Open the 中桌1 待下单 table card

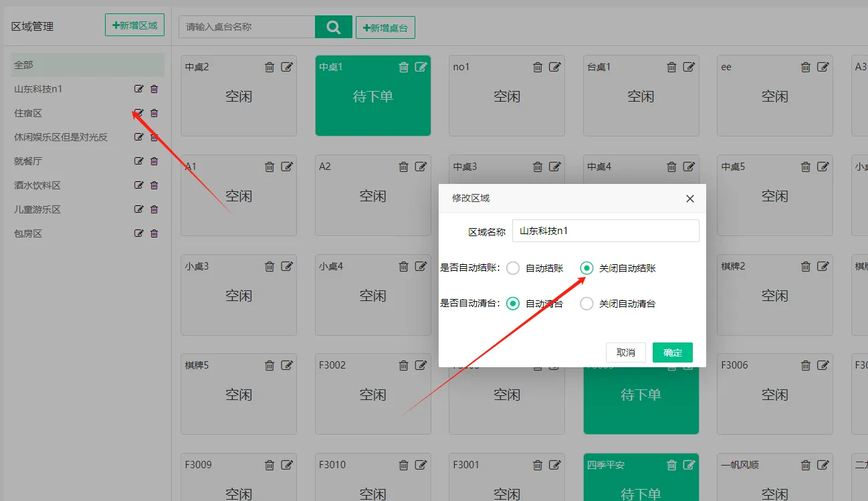[x=373, y=96]
